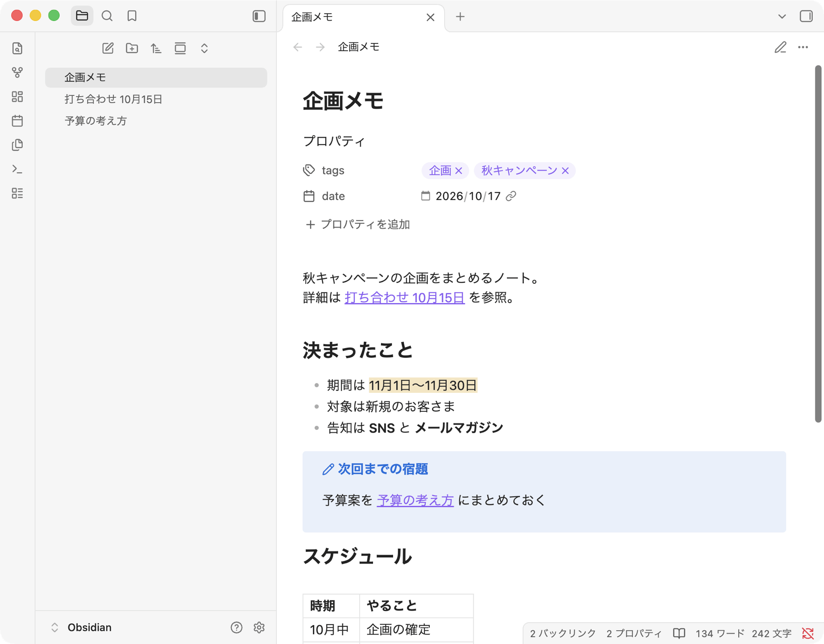Open date picker calendar icon beside 2026/10/17
The image size is (824, 644).
tap(425, 196)
